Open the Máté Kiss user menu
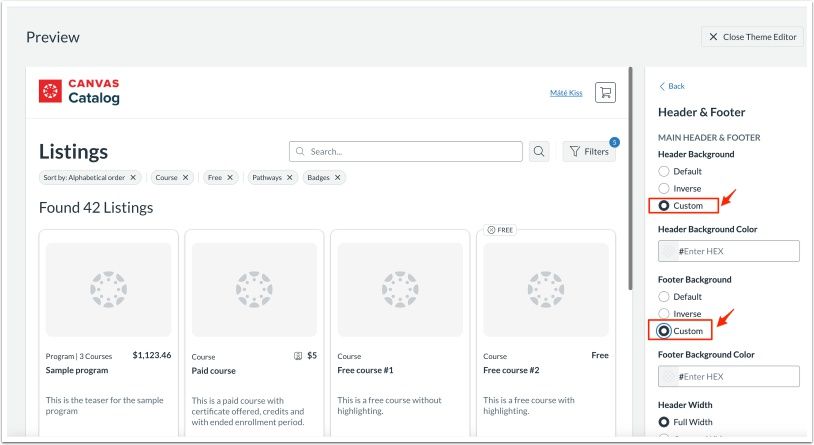The height and width of the screenshot is (445, 814). 566,93
